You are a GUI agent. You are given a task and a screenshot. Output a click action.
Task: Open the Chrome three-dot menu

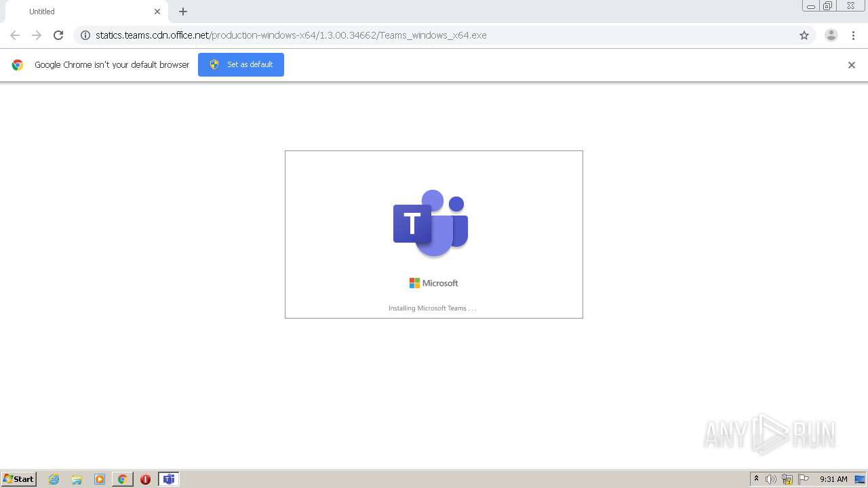853,35
